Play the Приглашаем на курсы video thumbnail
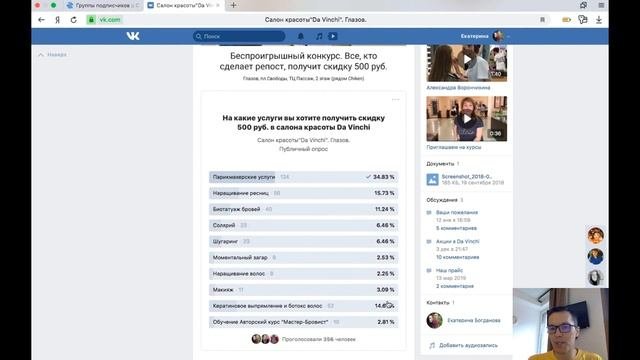 point(467,119)
